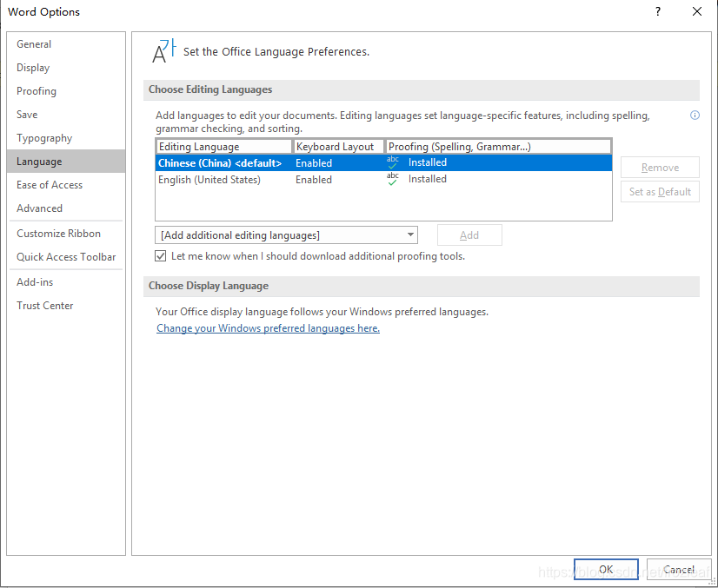Click the help question mark in title bar
The width and height of the screenshot is (718, 588).
[x=657, y=12]
